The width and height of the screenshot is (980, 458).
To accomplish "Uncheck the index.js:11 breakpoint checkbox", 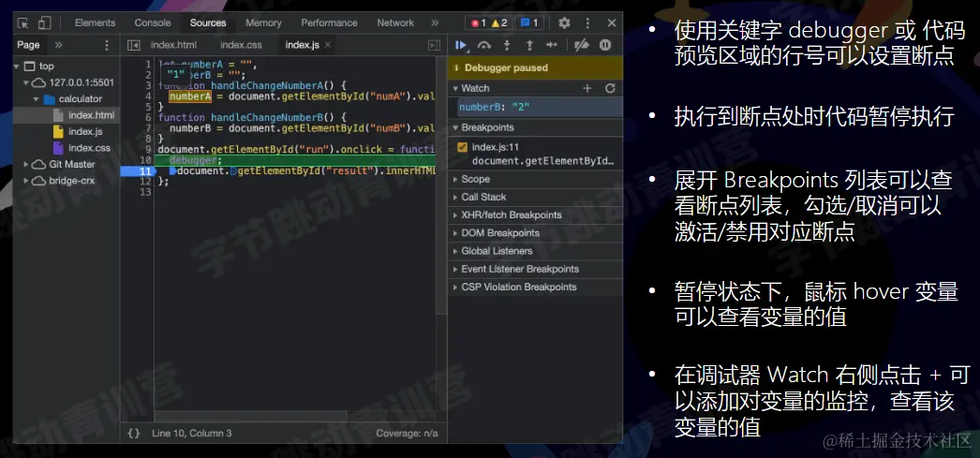I will click(463, 147).
